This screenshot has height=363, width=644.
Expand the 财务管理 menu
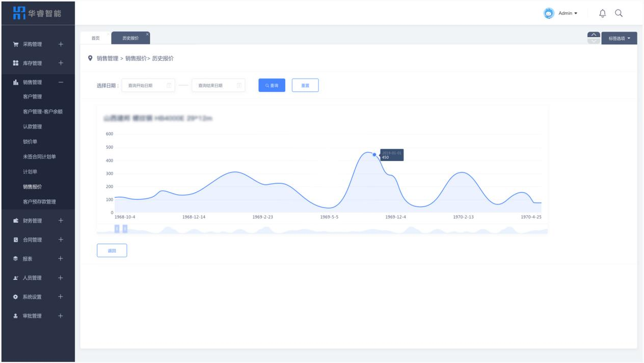tap(61, 221)
